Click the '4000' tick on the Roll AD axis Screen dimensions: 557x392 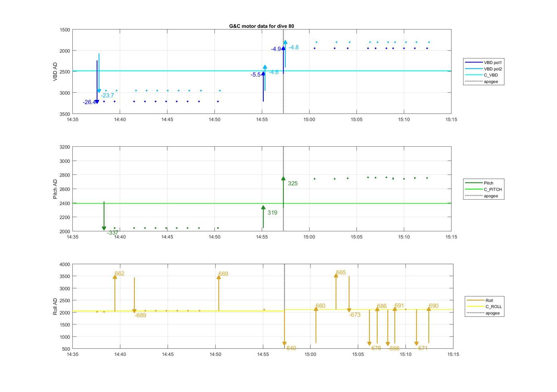64,264
